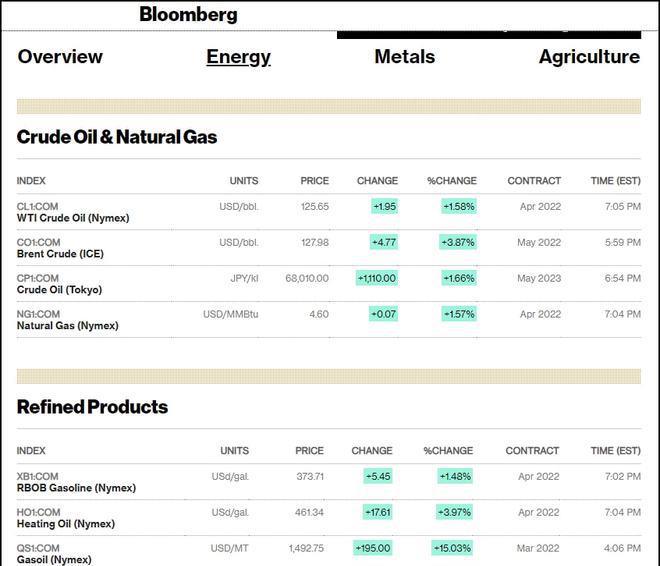Click Heating Oil (Nymex) link
This screenshot has width=660, height=566.
point(66,524)
